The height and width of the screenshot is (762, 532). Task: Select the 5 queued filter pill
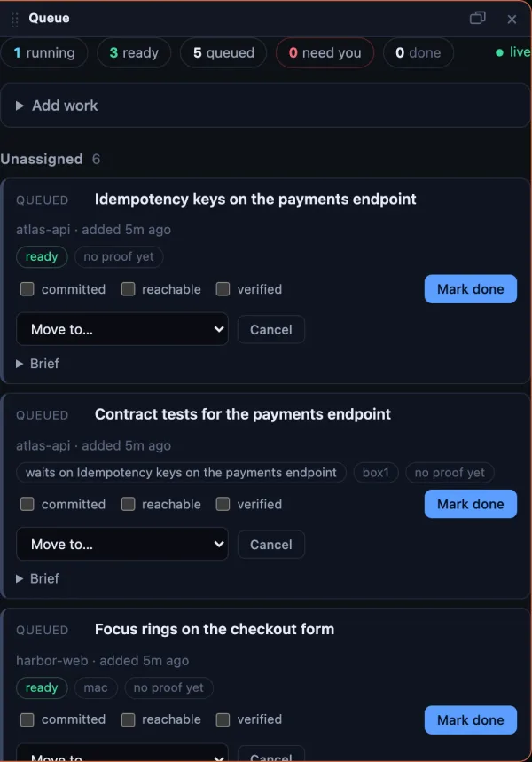(x=223, y=52)
